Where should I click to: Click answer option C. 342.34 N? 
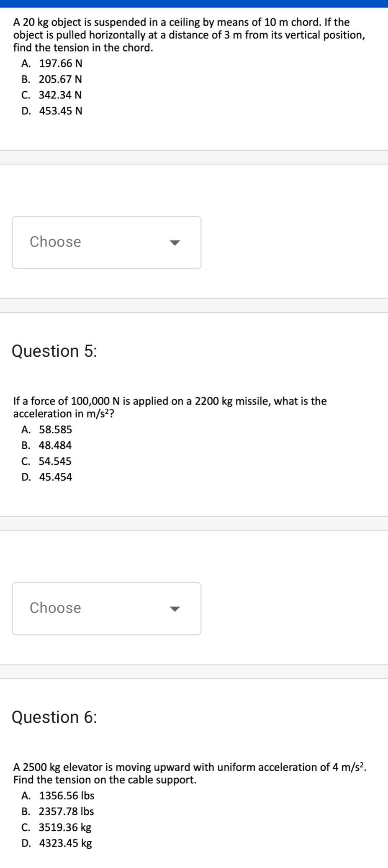coord(51,95)
